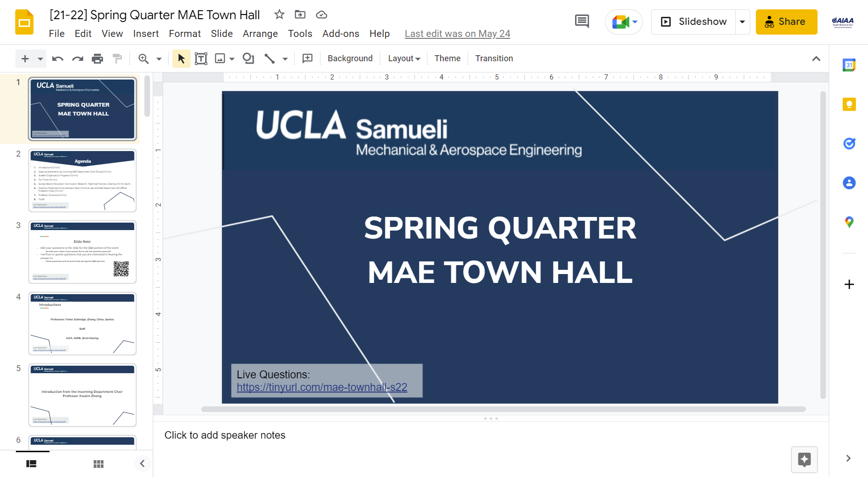Click the Google Slides home icon
The image size is (868, 477).
coord(24,22)
